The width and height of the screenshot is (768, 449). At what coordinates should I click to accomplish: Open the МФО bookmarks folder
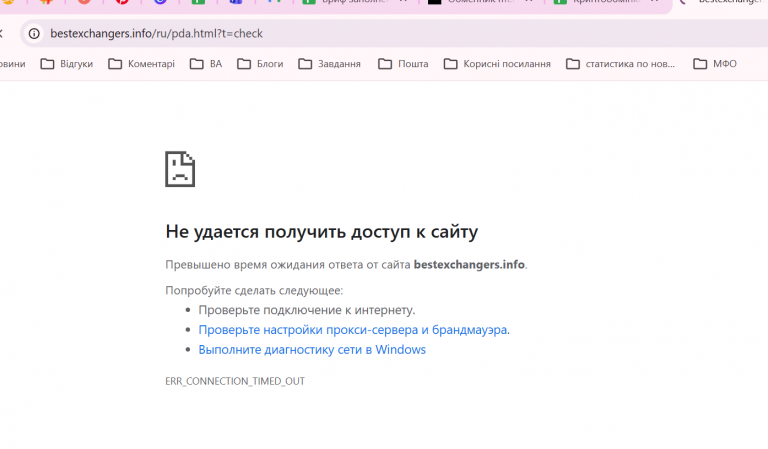[715, 64]
